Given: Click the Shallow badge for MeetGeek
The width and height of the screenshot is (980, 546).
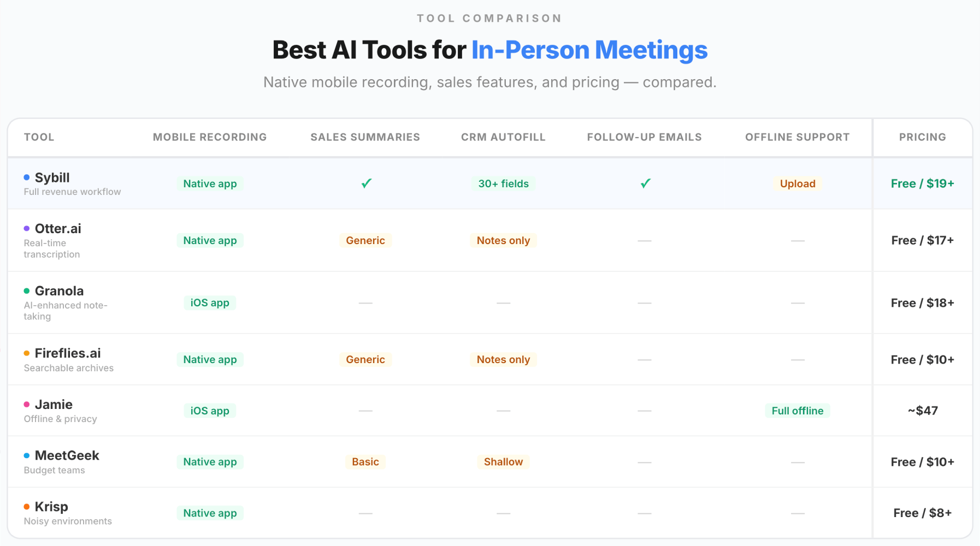Looking at the screenshot, I should pos(503,462).
